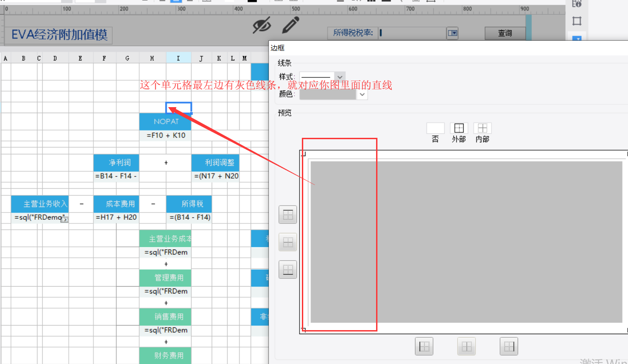
Task: Click column header I
Action: (x=179, y=58)
